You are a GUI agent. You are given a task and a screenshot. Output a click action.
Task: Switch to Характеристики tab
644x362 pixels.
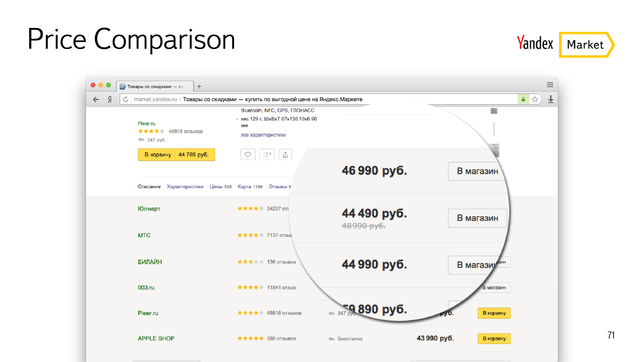click(x=185, y=186)
